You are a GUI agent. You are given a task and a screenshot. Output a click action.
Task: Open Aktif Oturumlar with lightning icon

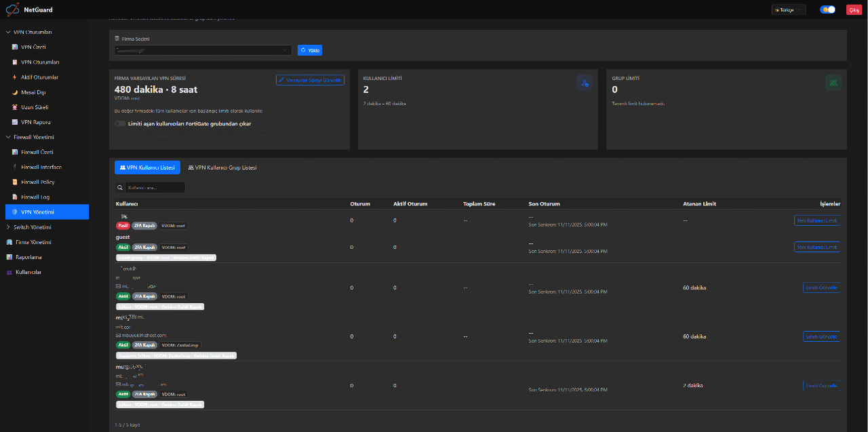point(39,77)
